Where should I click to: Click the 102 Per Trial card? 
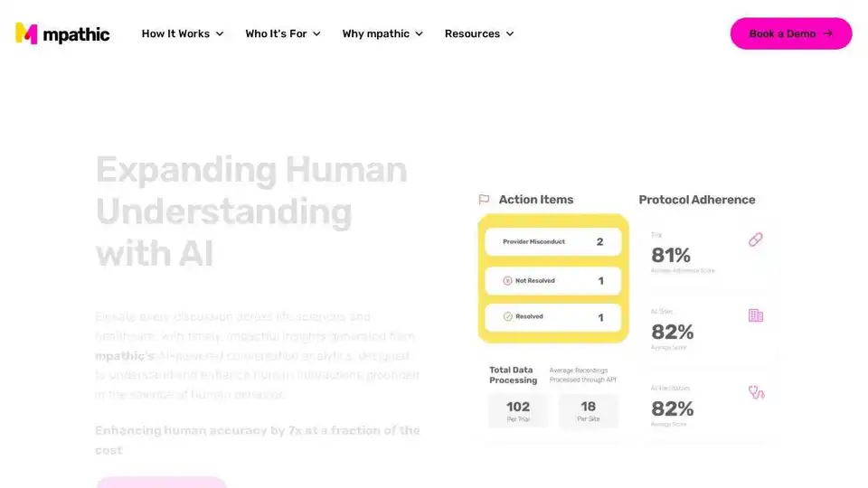click(519, 411)
